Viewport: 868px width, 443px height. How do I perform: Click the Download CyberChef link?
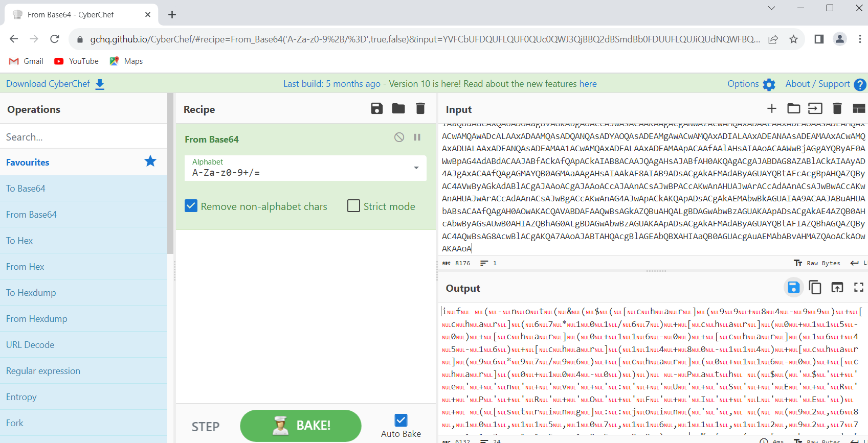tap(55, 84)
